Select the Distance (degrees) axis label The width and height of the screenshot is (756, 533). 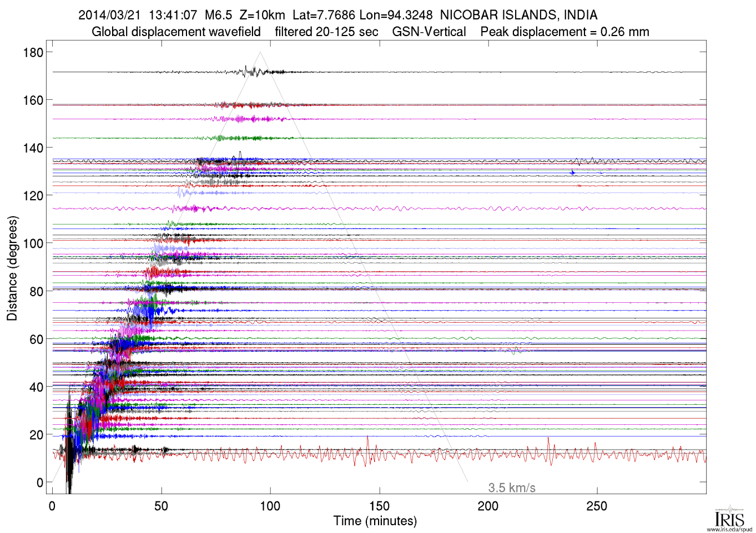(x=12, y=268)
